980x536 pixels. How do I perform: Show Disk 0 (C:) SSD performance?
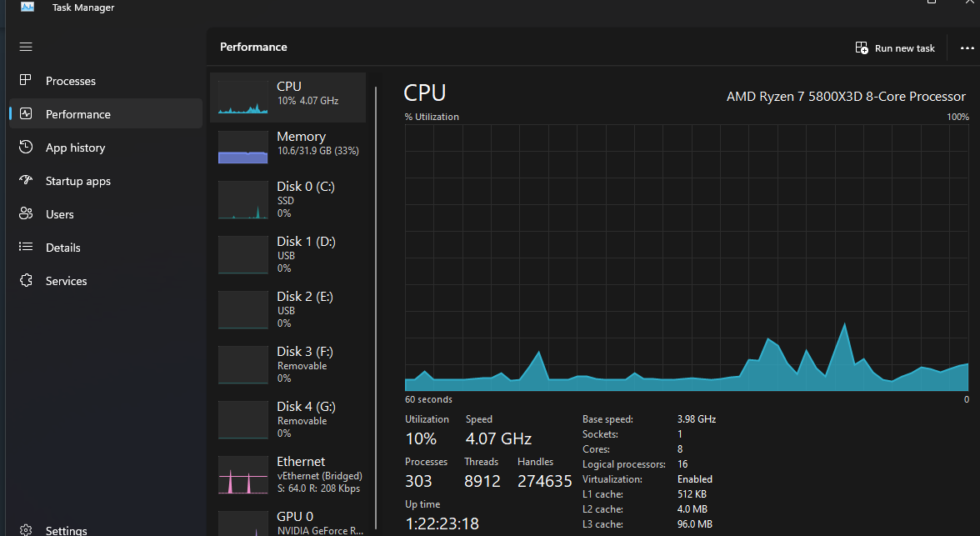point(288,200)
